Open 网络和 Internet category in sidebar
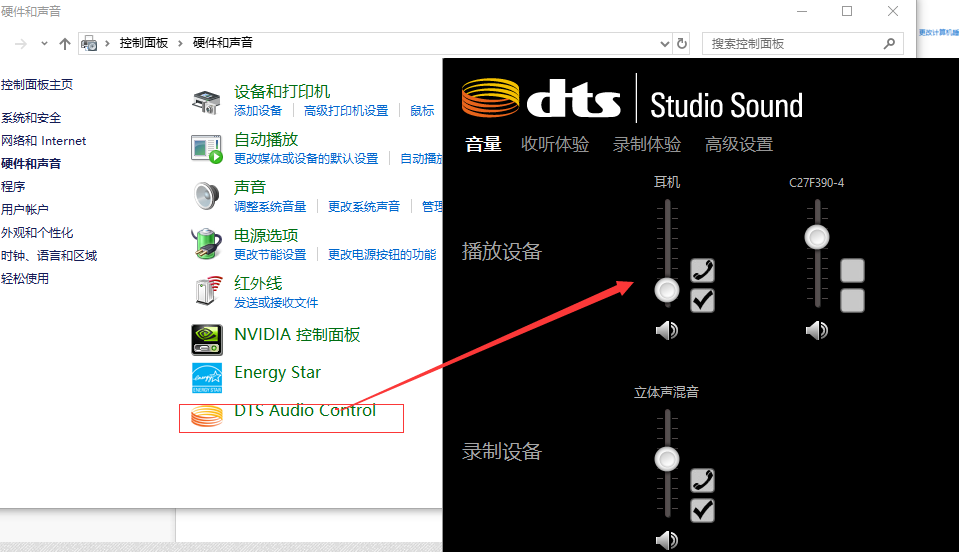The height and width of the screenshot is (552, 959). tap(43, 141)
